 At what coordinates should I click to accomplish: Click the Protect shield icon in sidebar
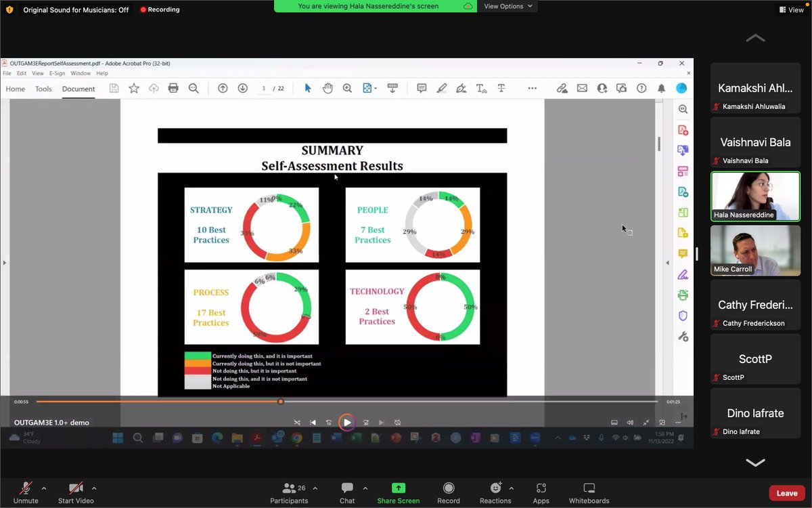pyautogui.click(x=683, y=316)
